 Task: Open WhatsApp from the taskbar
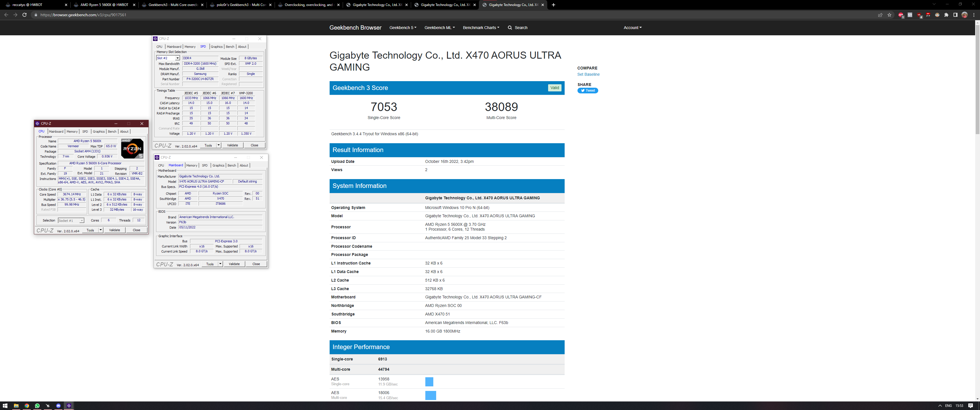pos(37,406)
